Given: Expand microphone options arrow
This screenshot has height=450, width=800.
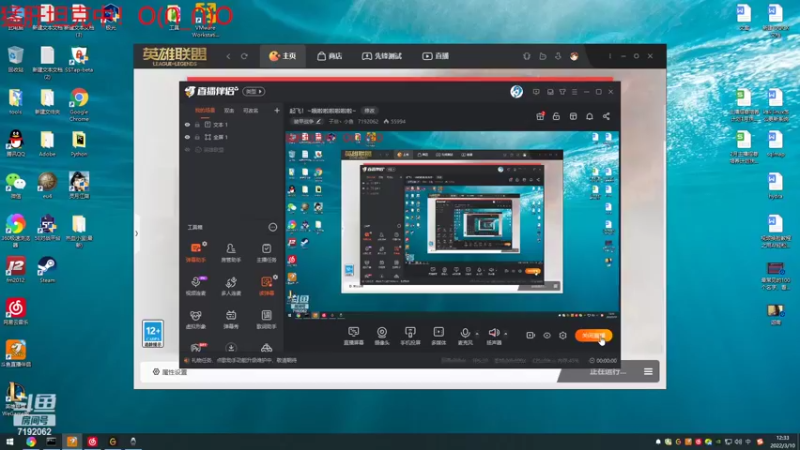Looking at the screenshot, I should pyautogui.click(x=477, y=334).
